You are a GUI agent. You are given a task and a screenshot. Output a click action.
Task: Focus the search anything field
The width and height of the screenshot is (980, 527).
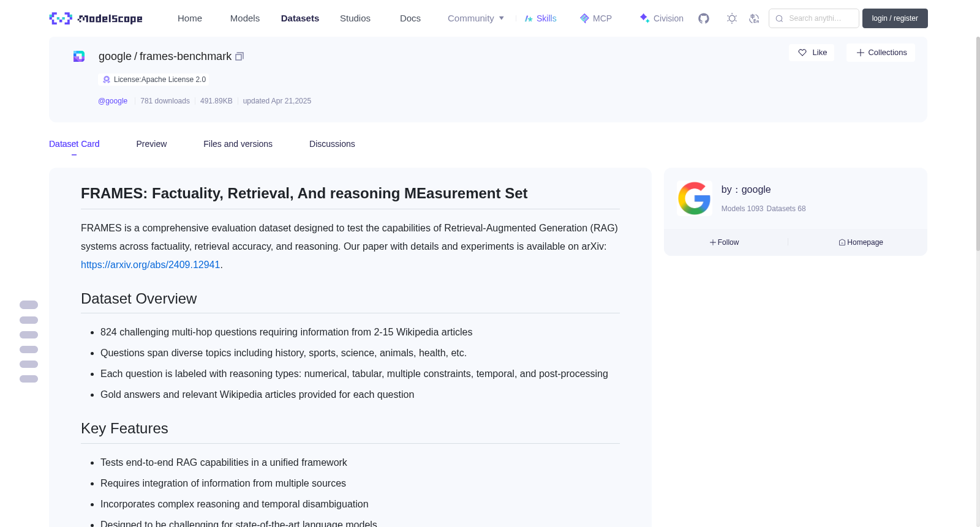[814, 18]
